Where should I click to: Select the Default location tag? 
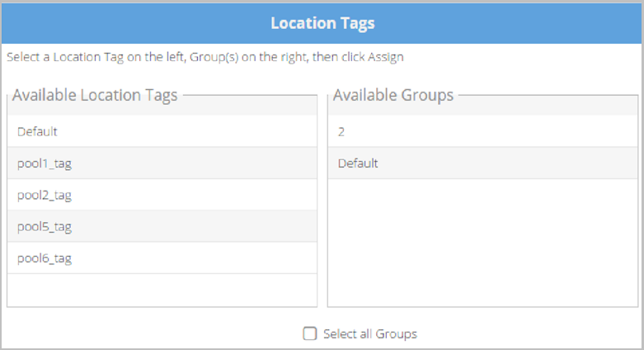tap(162, 131)
